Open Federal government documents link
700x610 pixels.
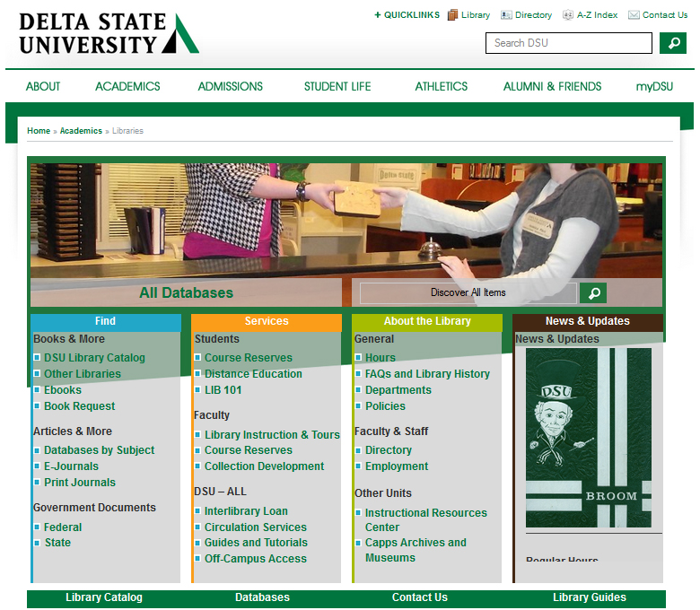pos(63,527)
